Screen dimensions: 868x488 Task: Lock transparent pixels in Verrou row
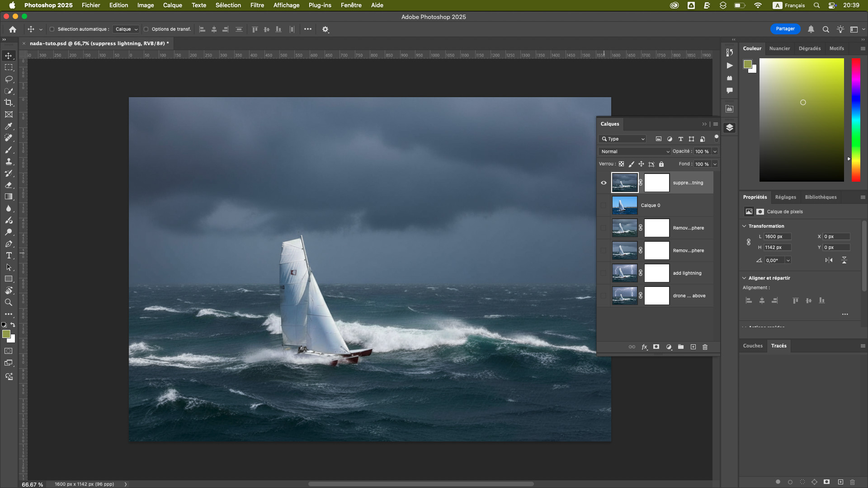tap(622, 164)
